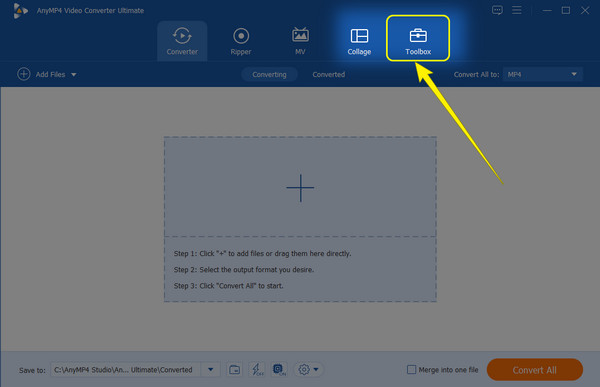
Task: Click the AnyMP4 Video Converter Ultimate title
Action: 90,11
